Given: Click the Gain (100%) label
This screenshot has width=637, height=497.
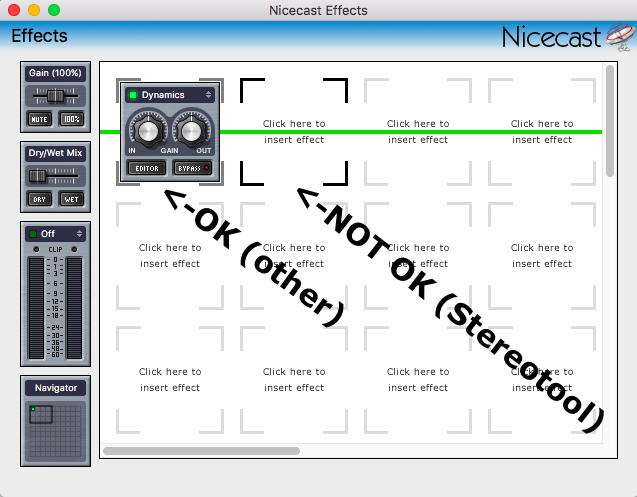Looking at the screenshot, I should (55, 73).
